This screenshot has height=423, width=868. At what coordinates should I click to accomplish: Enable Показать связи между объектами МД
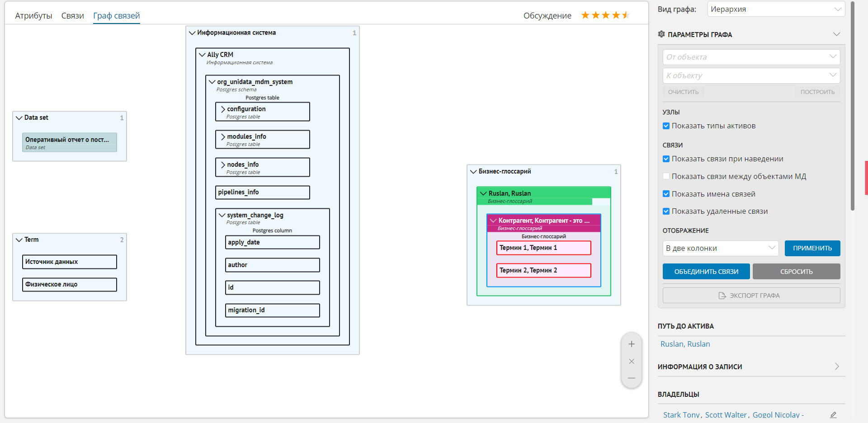666,176
